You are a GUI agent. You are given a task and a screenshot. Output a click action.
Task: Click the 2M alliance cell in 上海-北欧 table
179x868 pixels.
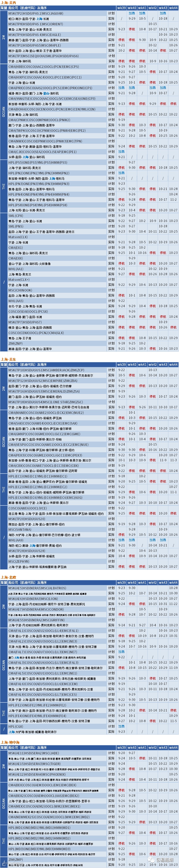tap(4, 607)
